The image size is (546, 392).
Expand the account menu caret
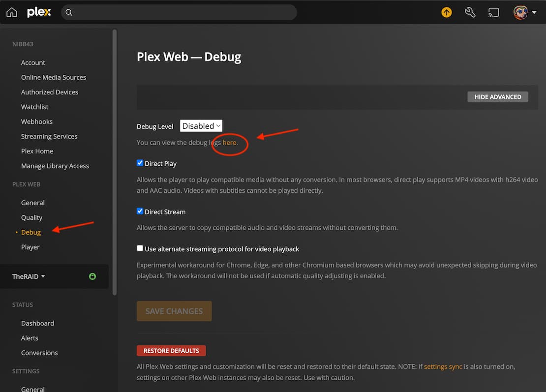click(534, 12)
